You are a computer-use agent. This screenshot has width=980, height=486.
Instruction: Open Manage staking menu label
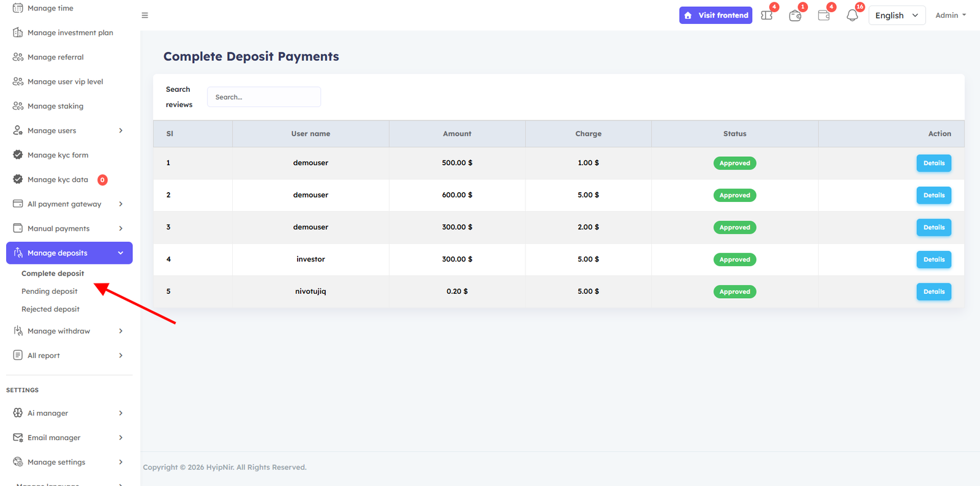(55, 106)
